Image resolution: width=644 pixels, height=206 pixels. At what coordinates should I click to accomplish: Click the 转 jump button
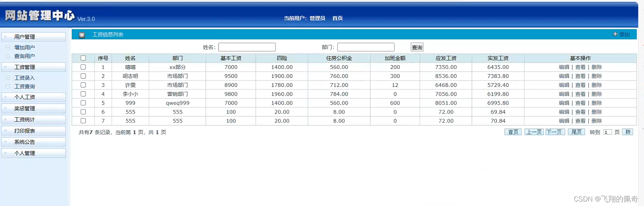[x=628, y=132]
